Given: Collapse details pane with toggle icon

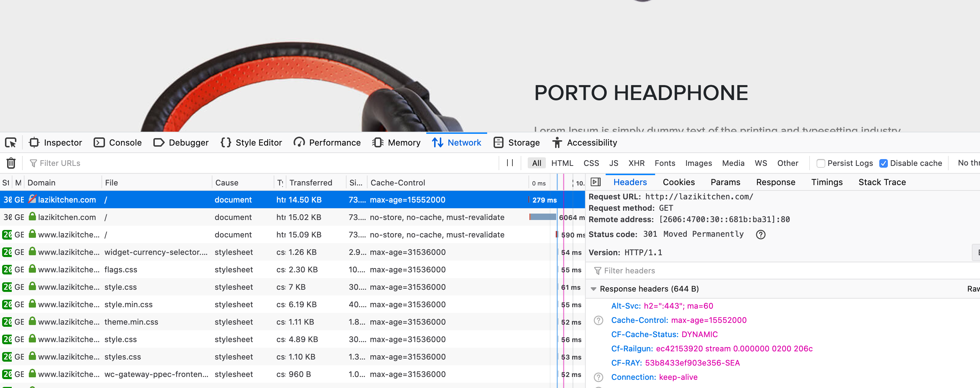Looking at the screenshot, I should [595, 182].
